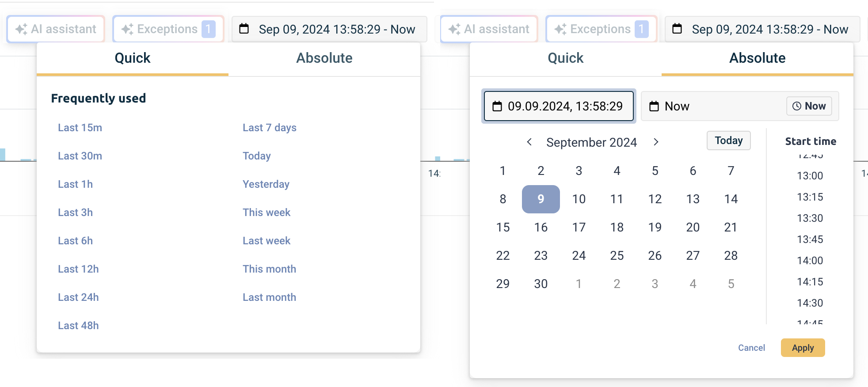Click calendar icon in start date field

click(x=497, y=106)
